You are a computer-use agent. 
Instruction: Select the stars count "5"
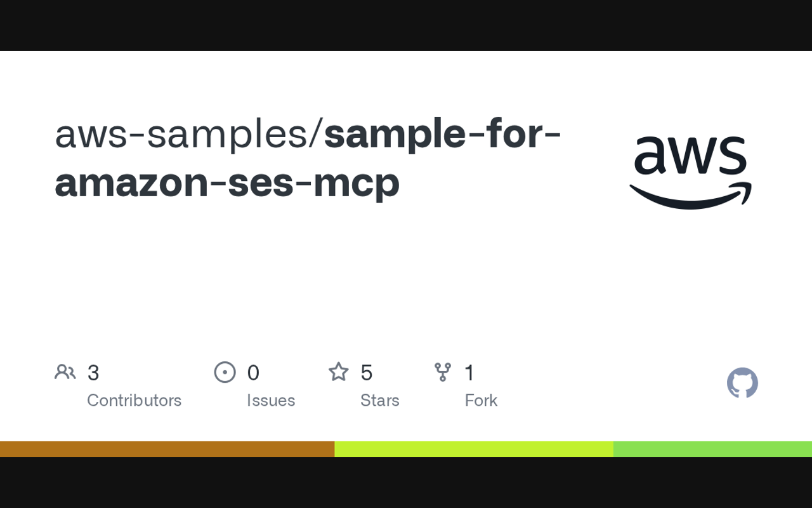[x=366, y=373]
